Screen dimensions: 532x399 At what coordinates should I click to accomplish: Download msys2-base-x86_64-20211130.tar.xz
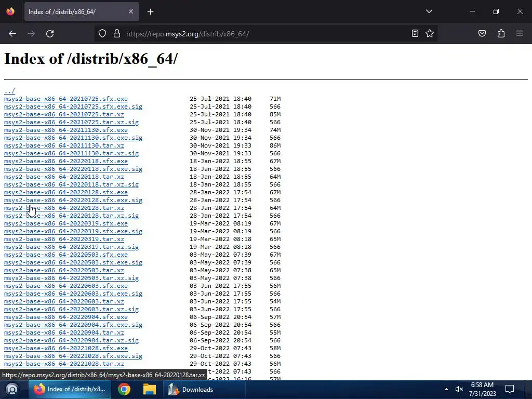[64, 145]
